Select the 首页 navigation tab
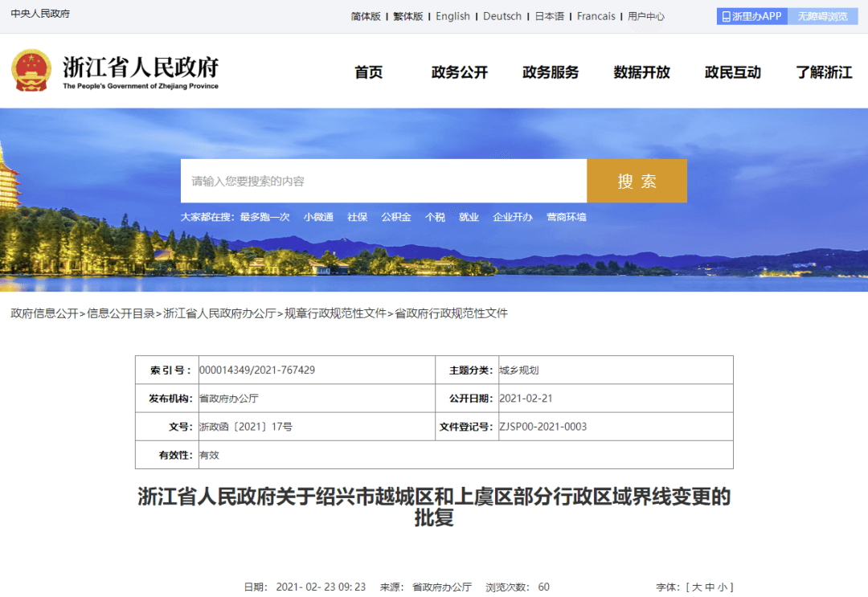868x597 pixels. point(367,72)
